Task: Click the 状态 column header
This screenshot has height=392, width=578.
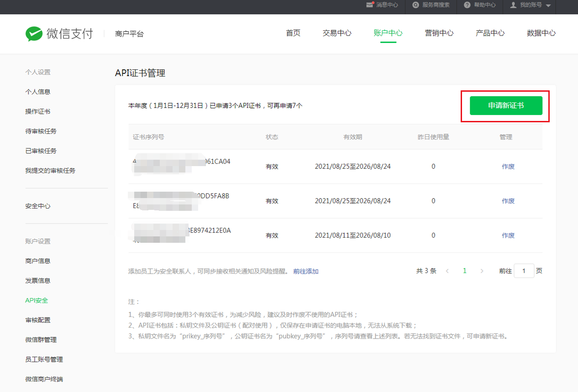Action: tap(272, 137)
